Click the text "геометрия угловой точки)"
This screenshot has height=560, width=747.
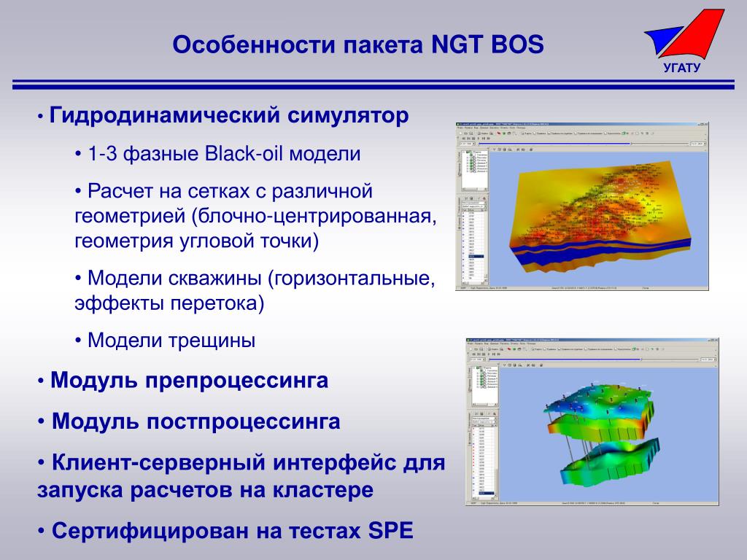[x=197, y=241]
